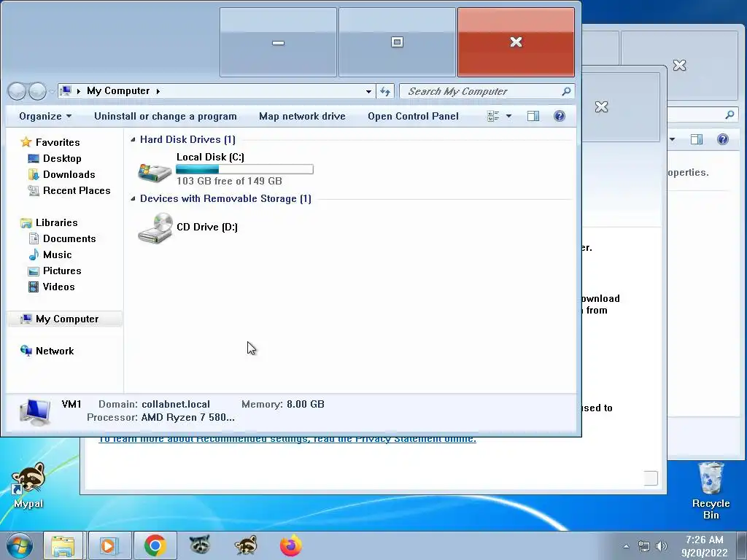
Task: Launch Firefox from taskbar
Action: coord(291,545)
